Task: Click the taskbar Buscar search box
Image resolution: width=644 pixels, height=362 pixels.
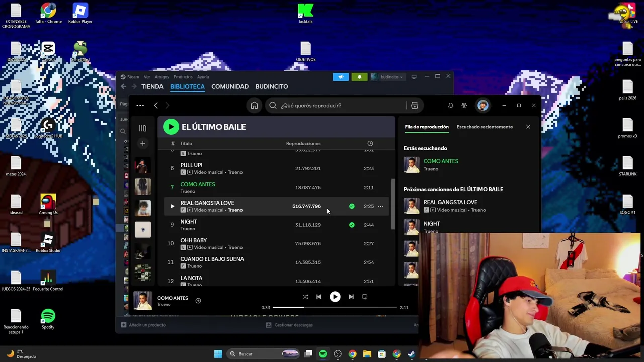Action: pyautogui.click(x=264, y=354)
